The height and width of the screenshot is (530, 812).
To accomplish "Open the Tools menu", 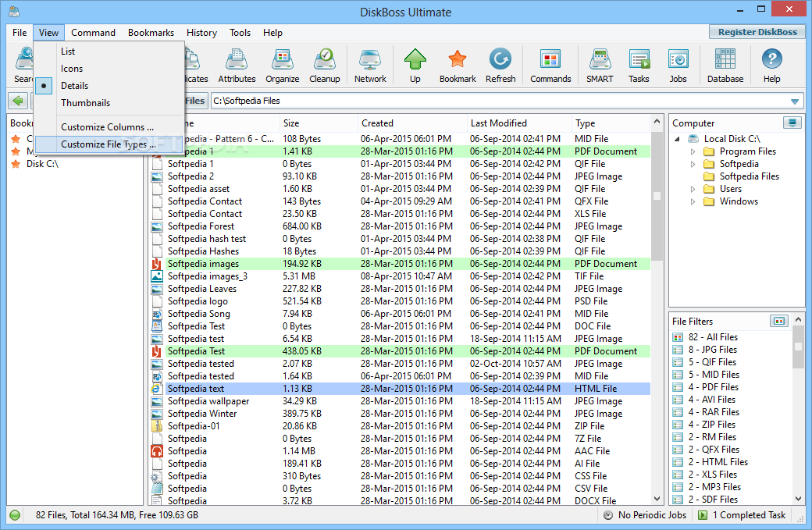I will point(240,33).
